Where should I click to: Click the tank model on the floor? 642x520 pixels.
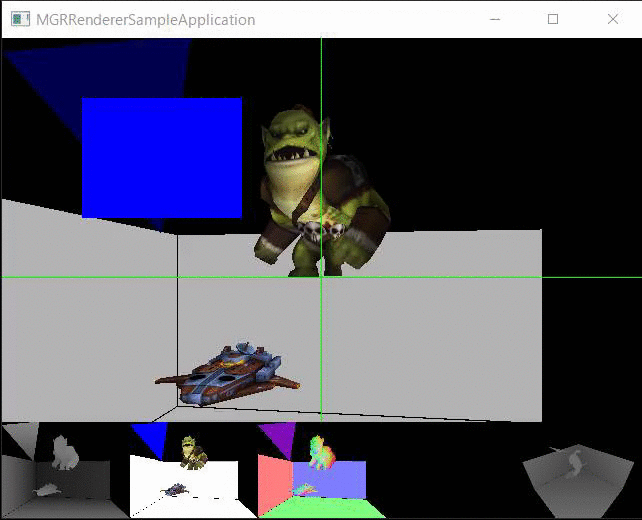(227, 373)
